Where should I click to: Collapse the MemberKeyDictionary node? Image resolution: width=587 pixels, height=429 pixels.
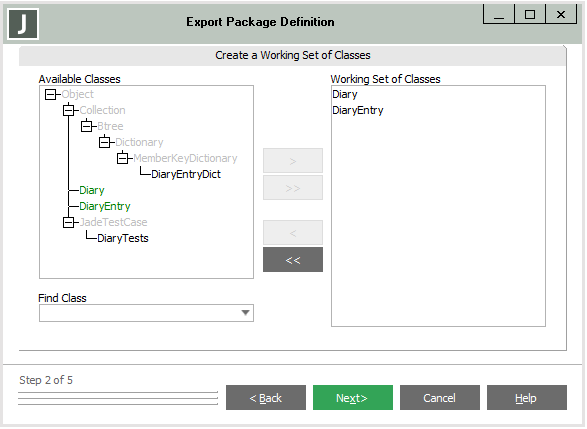click(122, 158)
